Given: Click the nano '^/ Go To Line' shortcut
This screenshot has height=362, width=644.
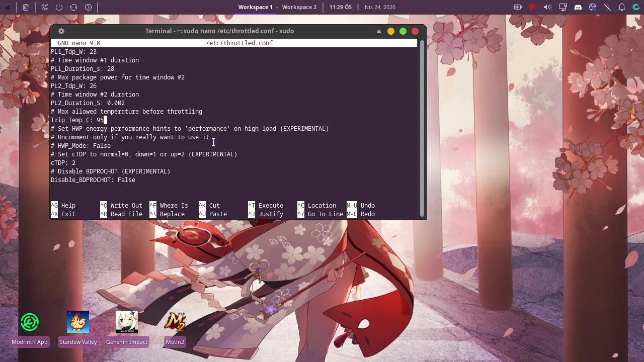Looking at the screenshot, I should 320,214.
